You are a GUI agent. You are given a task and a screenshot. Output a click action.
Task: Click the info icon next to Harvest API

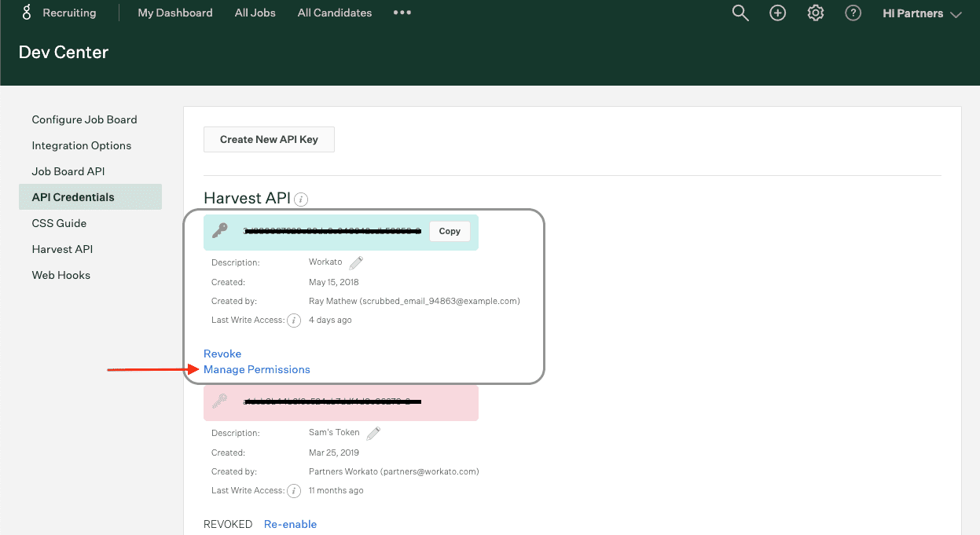(300, 200)
